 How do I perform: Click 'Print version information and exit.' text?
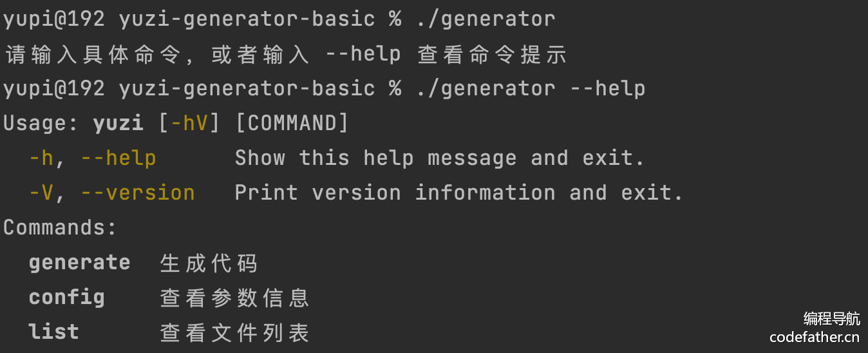pyautogui.click(x=458, y=193)
